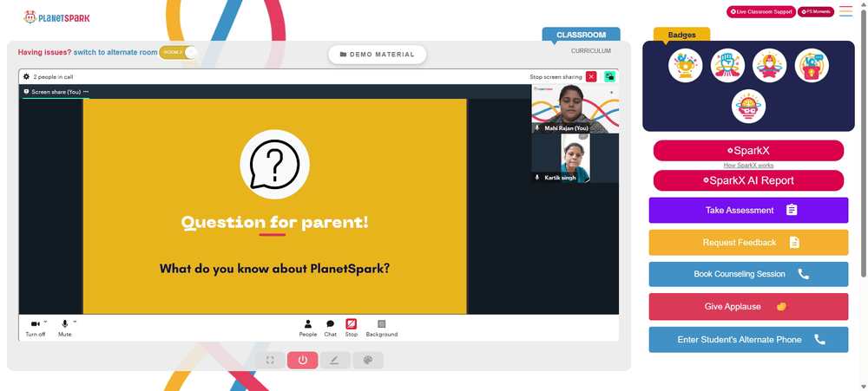The image size is (868, 391).
Task: Click the green screen layout icon
Action: pyautogui.click(x=609, y=77)
